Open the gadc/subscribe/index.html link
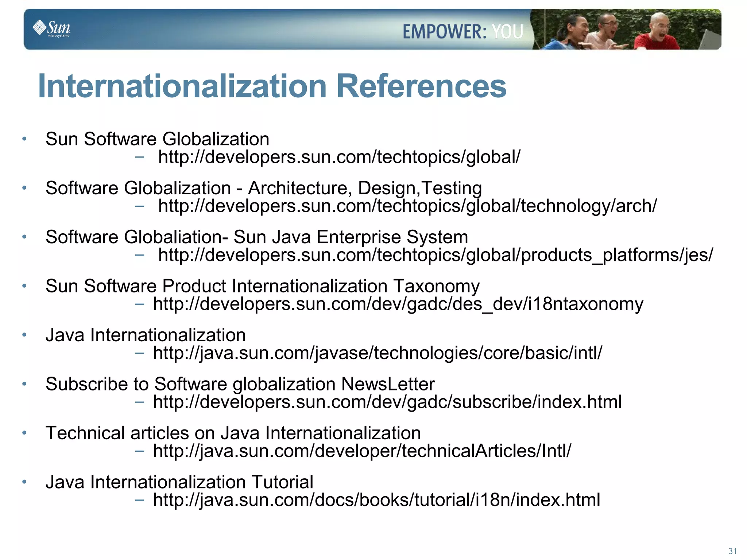Viewport: 747px width, 560px height. [387, 402]
